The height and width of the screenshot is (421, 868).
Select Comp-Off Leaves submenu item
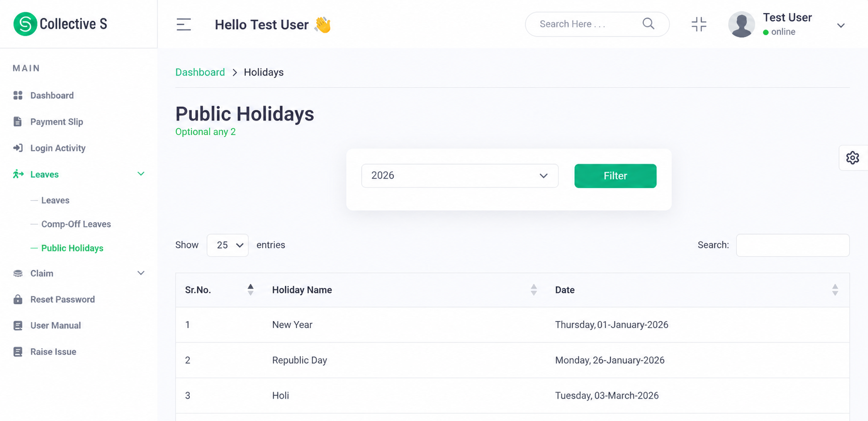[76, 224]
